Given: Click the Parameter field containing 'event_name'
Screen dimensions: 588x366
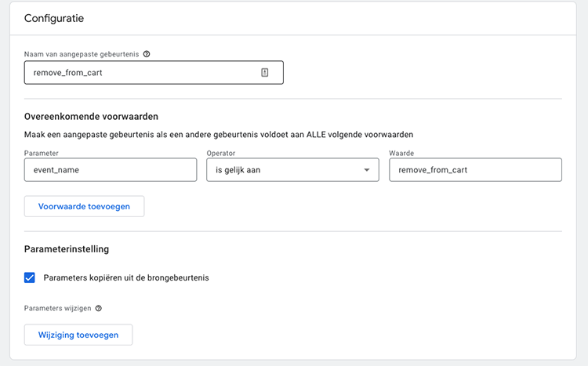Looking at the screenshot, I should [111, 170].
